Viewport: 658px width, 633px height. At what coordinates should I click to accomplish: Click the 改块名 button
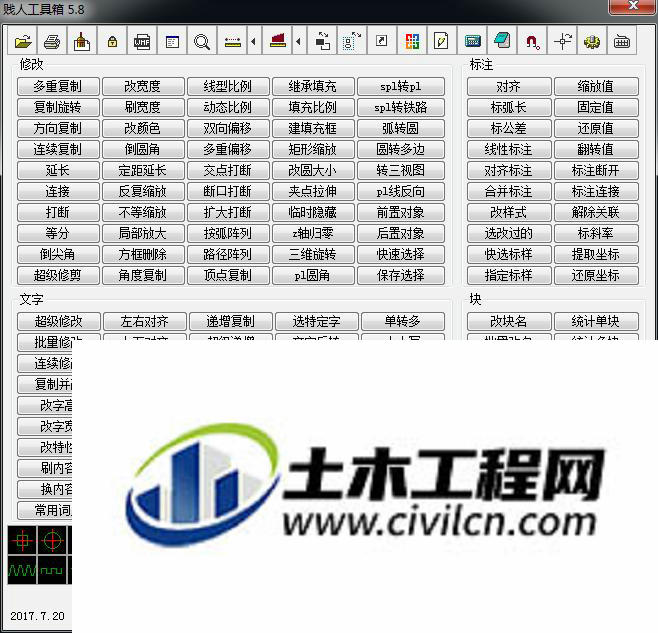tap(509, 322)
